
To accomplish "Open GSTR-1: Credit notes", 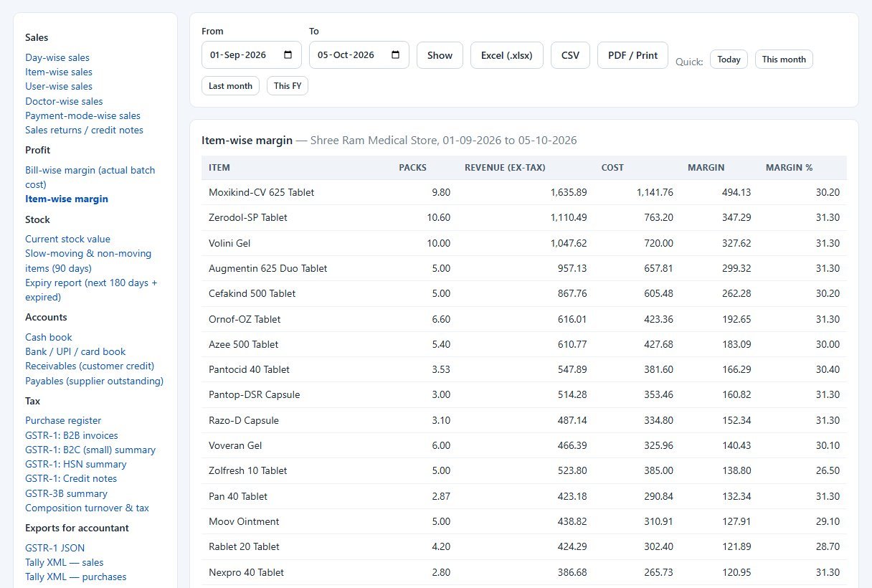I will pyautogui.click(x=71, y=478).
